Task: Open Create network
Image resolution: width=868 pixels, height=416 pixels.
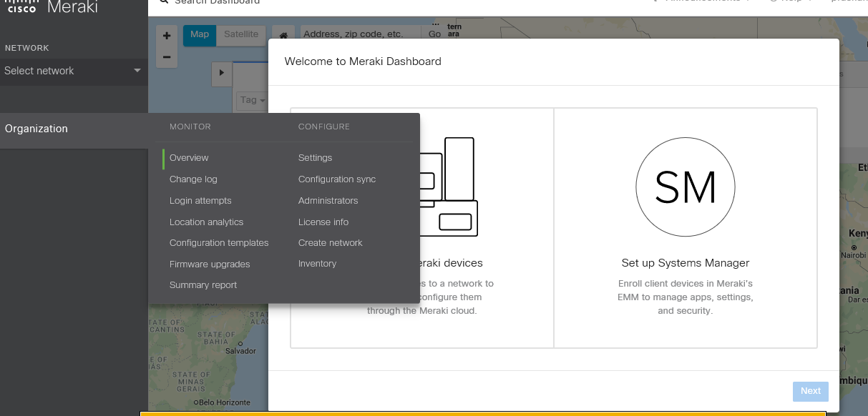Action: [330, 242]
